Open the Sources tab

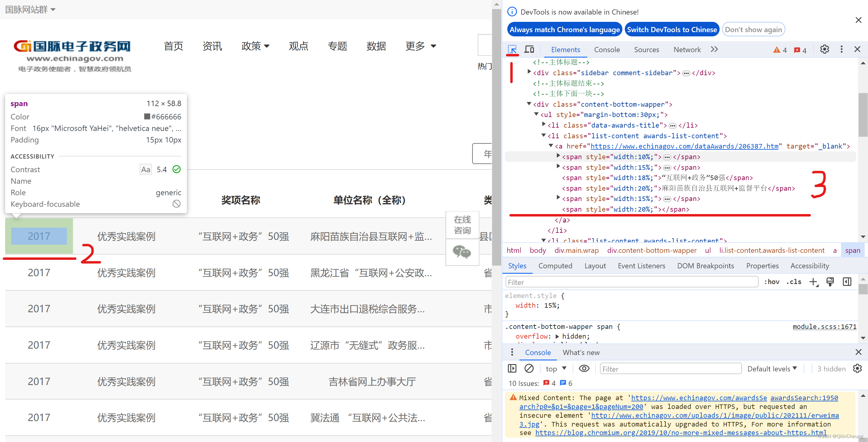coord(646,50)
